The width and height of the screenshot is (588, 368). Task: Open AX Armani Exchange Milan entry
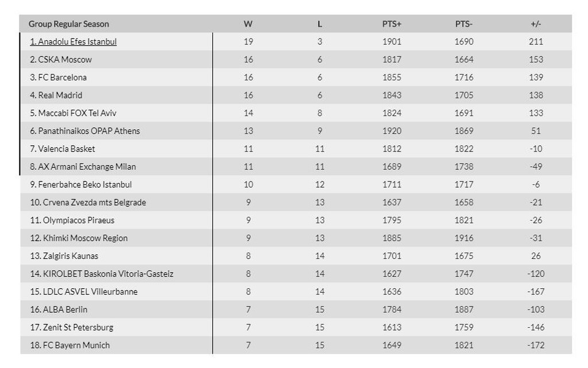(83, 166)
